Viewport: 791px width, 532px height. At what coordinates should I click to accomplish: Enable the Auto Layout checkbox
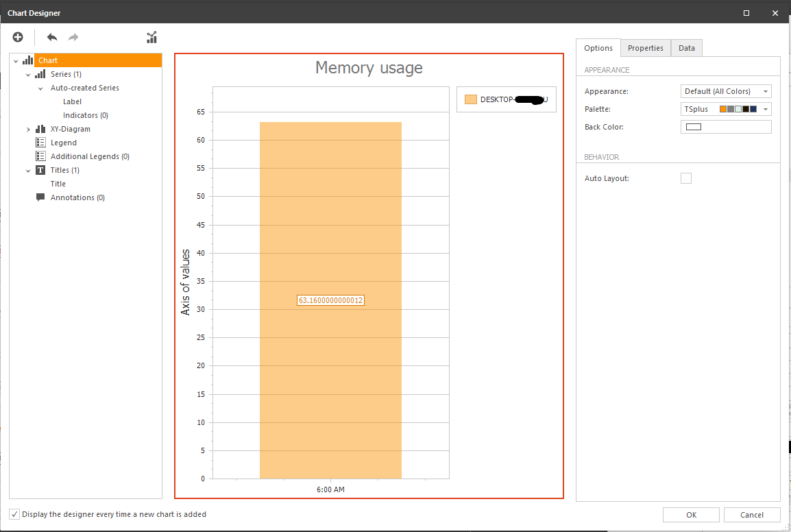click(686, 178)
